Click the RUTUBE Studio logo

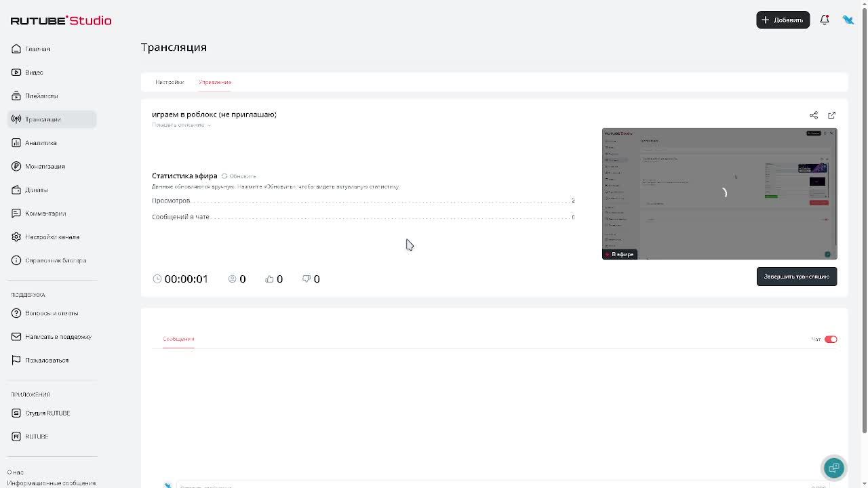tap(61, 20)
